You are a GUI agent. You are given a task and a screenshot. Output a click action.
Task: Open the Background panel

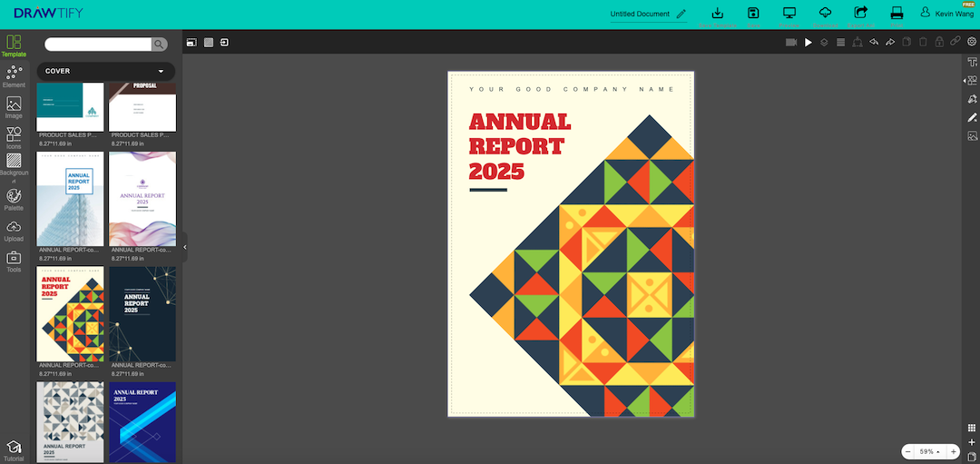(14, 169)
